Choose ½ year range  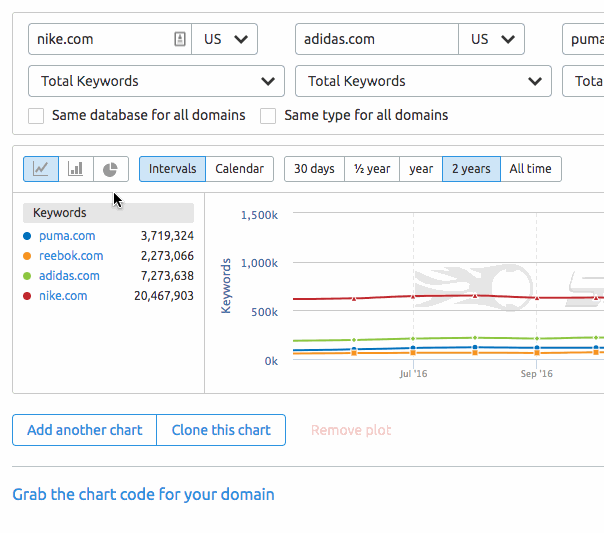pyautogui.click(x=372, y=169)
